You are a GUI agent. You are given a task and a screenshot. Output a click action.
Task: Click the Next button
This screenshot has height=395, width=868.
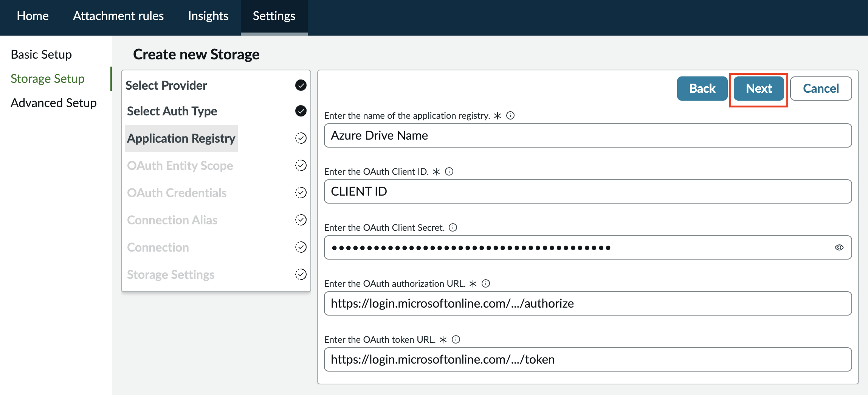(759, 89)
